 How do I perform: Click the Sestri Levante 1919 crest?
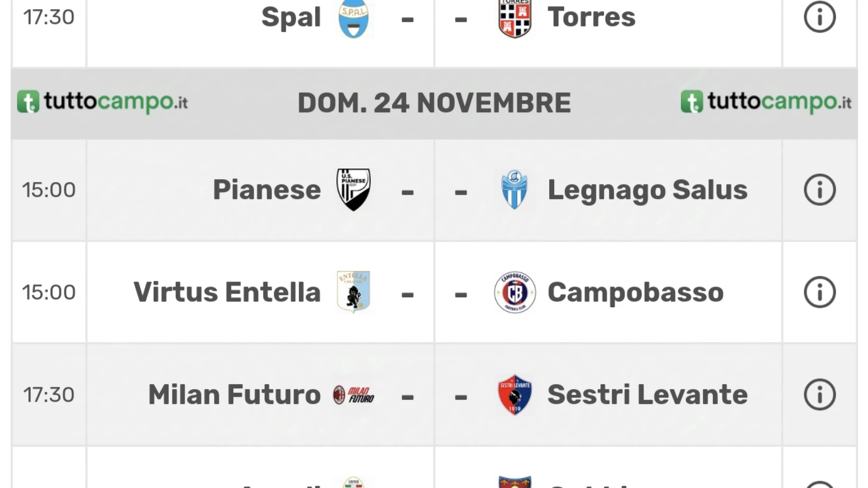coord(514,394)
